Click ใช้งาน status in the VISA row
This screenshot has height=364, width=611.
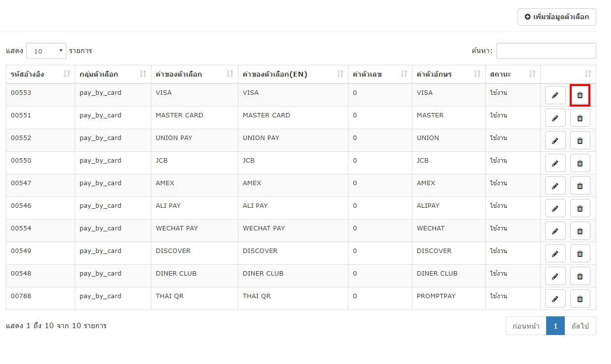[498, 92]
